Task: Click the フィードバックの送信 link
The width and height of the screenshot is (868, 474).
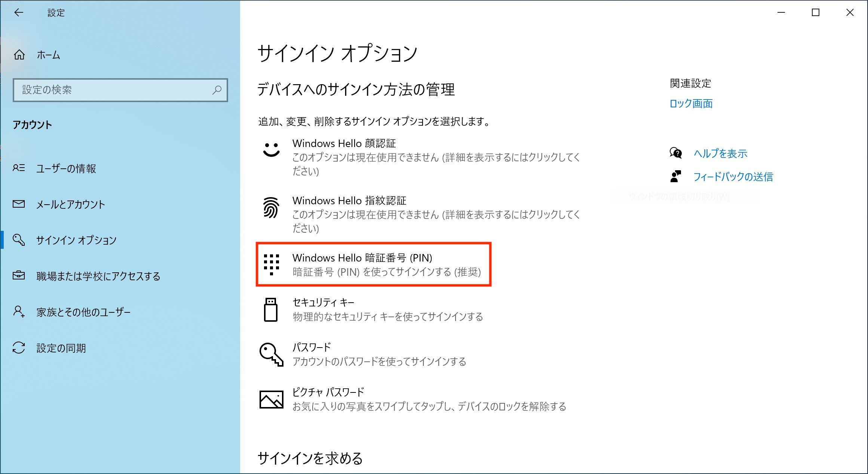Action: point(733,177)
